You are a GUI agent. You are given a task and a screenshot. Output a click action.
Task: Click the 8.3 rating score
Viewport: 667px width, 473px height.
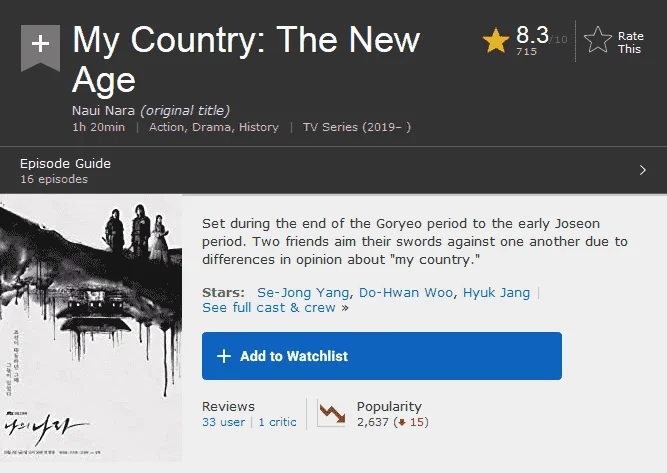click(x=532, y=35)
